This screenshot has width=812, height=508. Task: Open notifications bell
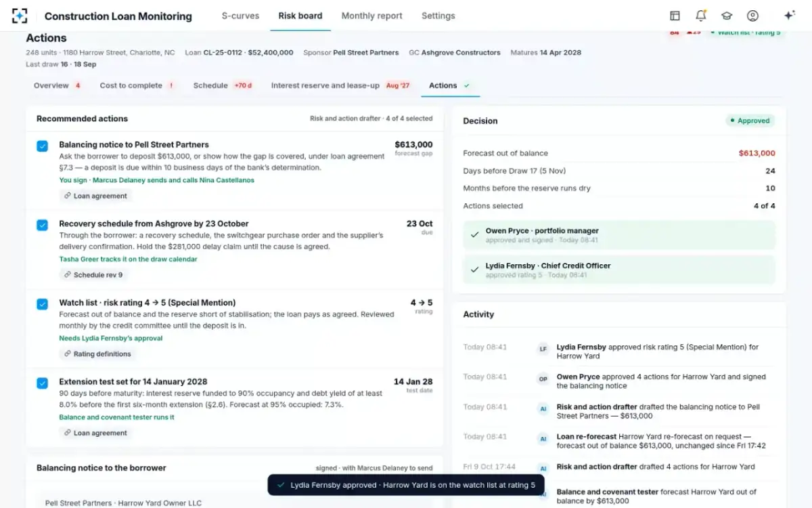tap(701, 16)
